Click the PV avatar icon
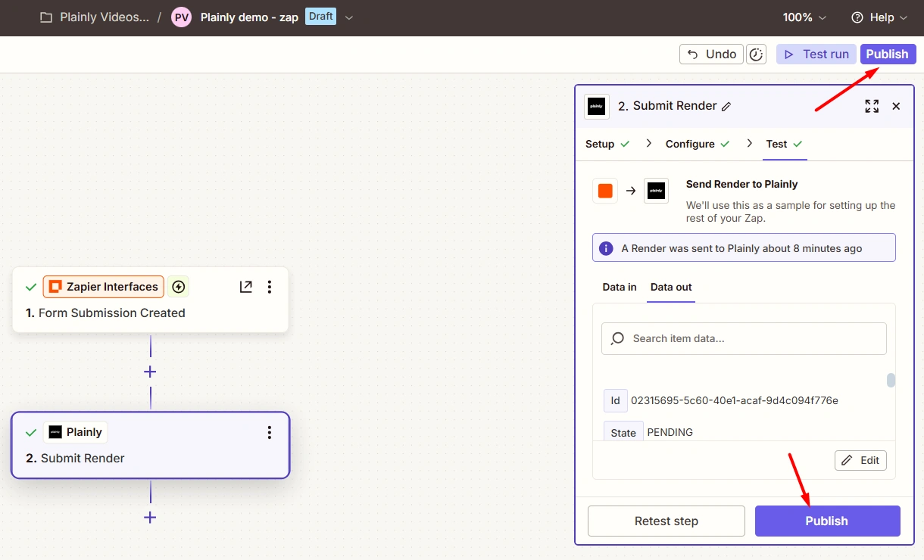 coord(181,17)
